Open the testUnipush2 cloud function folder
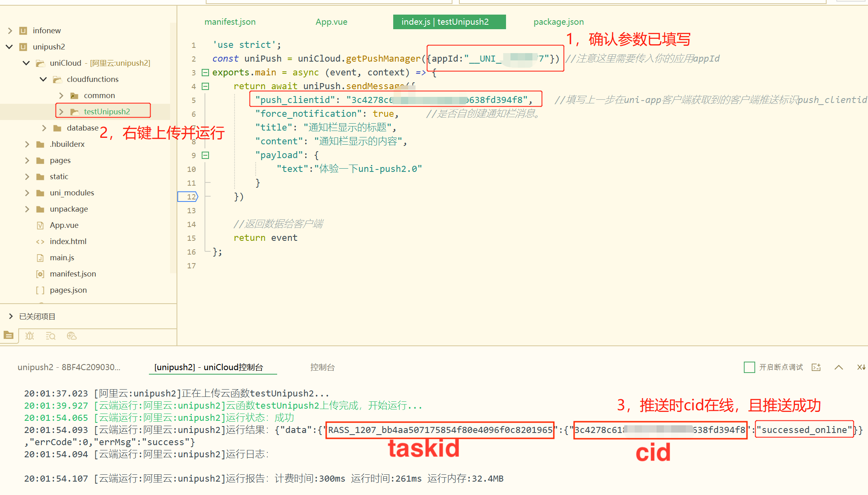Viewport: 868px width, 495px height. click(107, 111)
